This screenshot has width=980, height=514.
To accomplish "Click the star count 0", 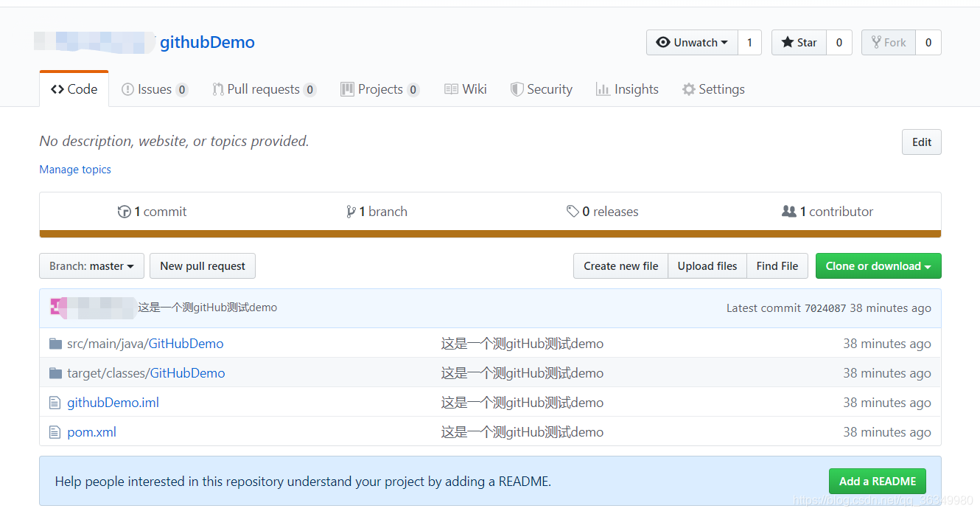I will pos(839,42).
